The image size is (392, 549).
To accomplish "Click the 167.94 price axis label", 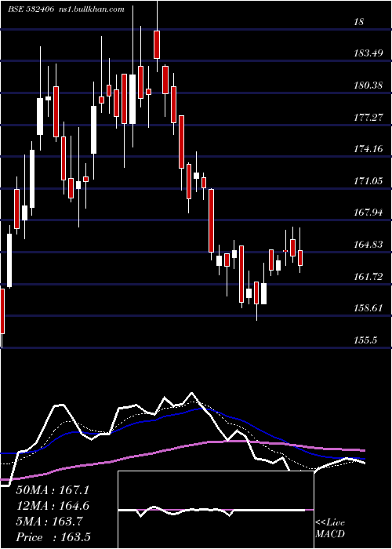I will click(368, 213).
